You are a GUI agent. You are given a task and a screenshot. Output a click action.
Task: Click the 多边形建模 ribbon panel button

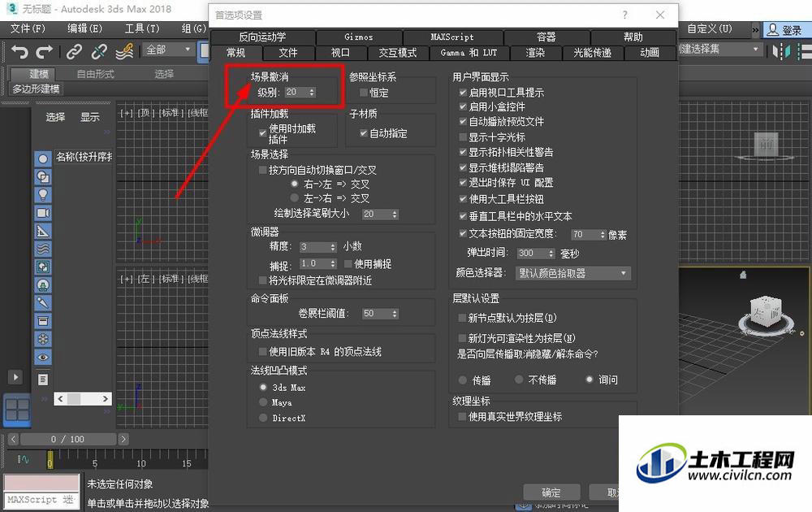click(x=36, y=89)
